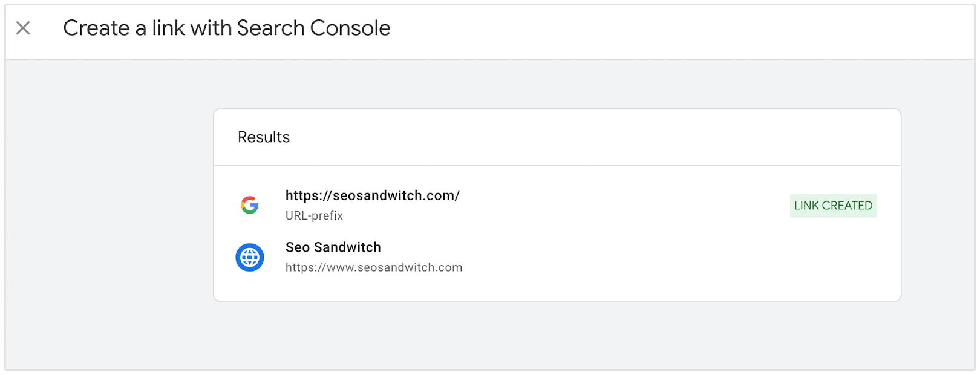Click the LINK CREATED status badge

(833, 206)
